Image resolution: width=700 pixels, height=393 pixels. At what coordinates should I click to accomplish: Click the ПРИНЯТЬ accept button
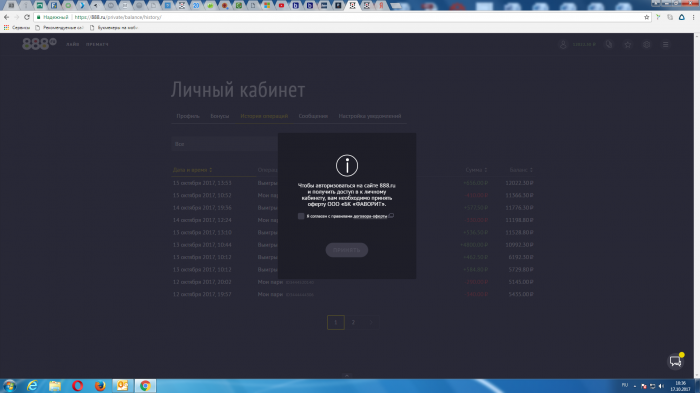(x=346, y=250)
